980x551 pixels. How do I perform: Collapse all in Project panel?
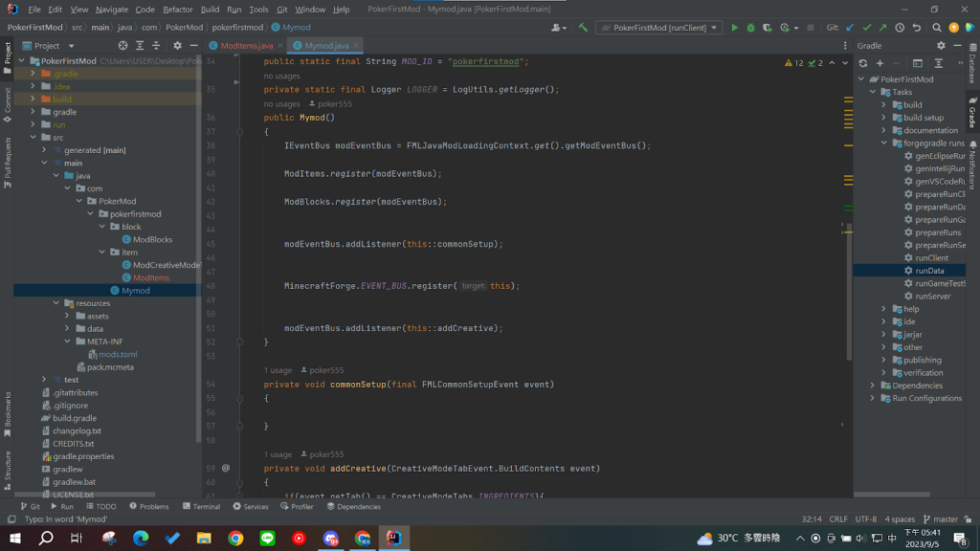click(156, 46)
